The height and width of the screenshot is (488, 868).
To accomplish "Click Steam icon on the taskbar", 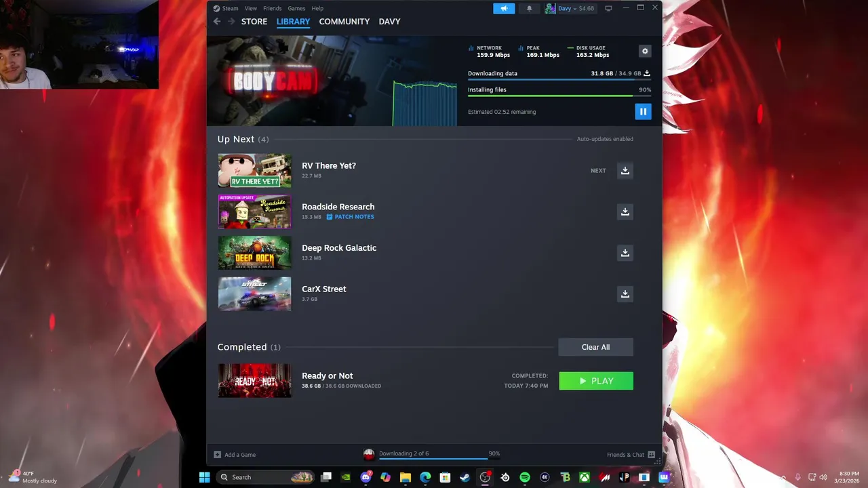I will click(465, 477).
